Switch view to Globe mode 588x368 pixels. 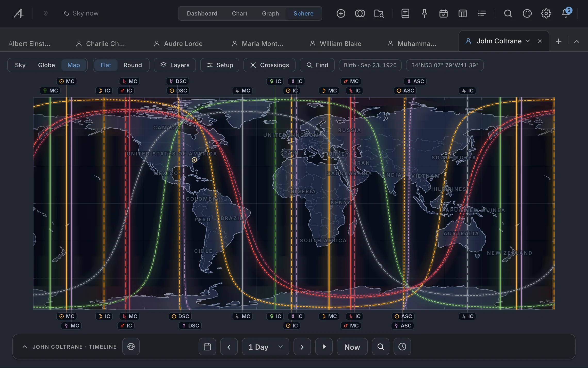[x=46, y=65]
